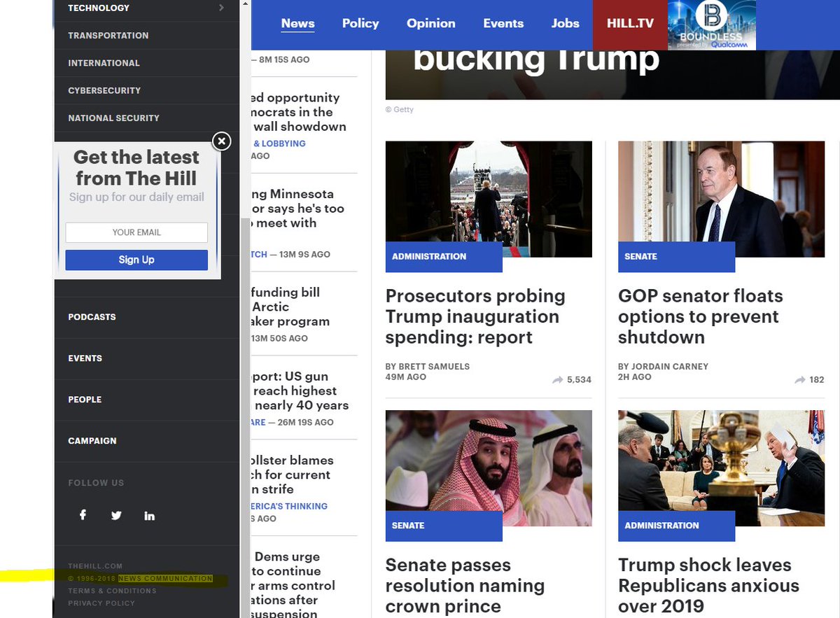
Task: Open the Privacy Policy link
Action: (101, 603)
